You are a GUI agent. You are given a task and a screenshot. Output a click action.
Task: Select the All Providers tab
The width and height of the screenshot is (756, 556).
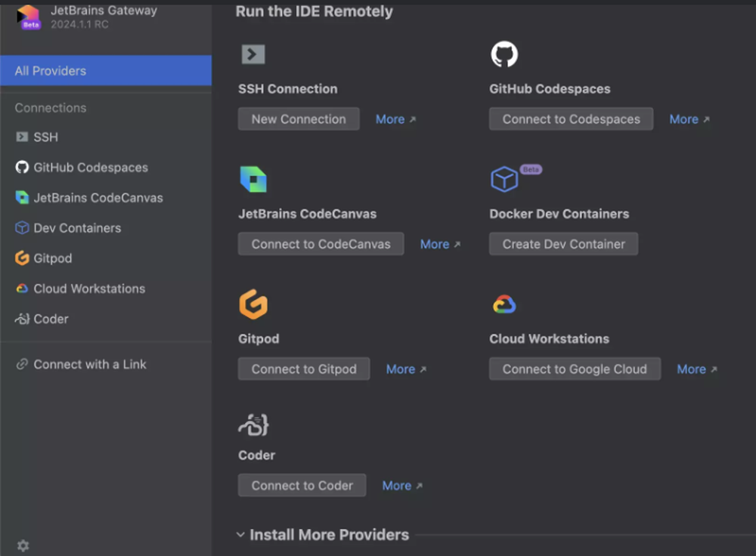106,71
